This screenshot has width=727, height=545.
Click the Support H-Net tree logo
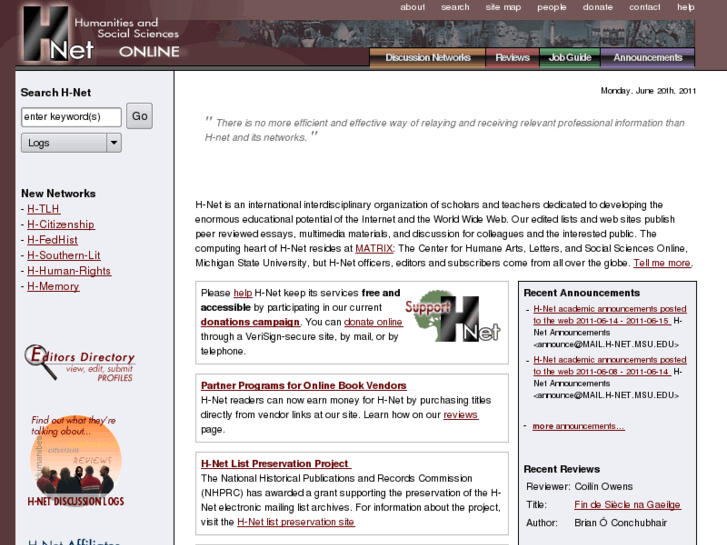click(453, 316)
